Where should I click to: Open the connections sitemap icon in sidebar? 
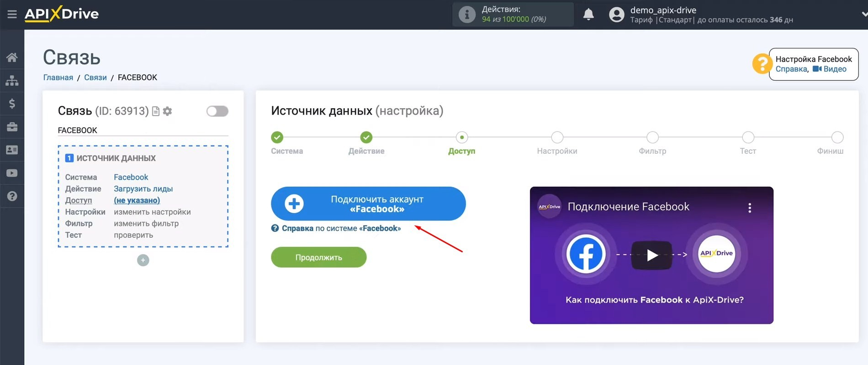click(12, 80)
